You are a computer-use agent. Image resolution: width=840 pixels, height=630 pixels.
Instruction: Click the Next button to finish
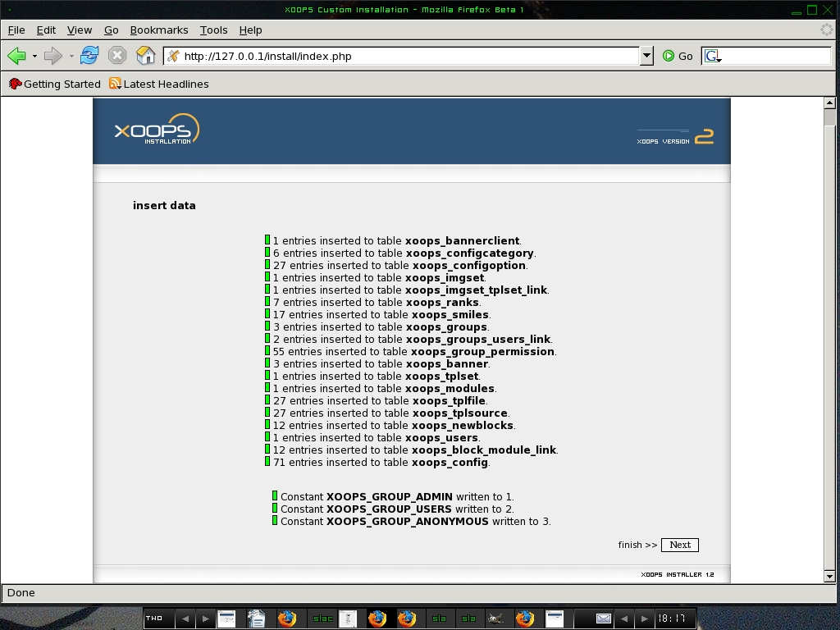pos(680,545)
